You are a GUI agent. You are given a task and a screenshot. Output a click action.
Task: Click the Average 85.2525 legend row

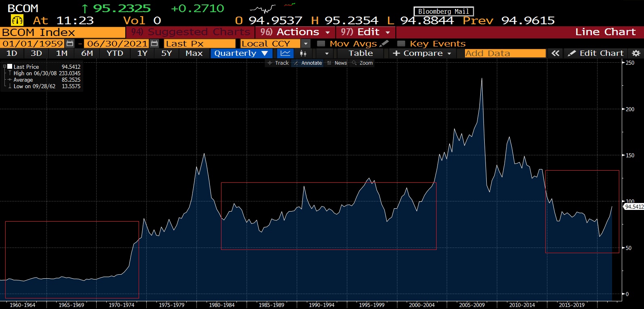click(44, 80)
